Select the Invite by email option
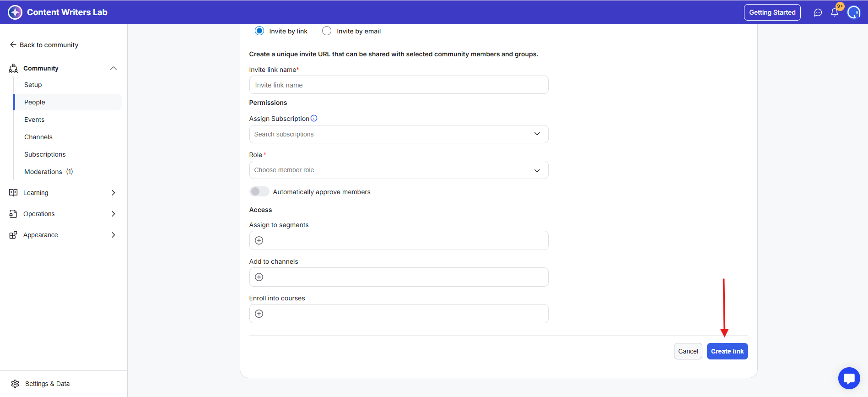The height and width of the screenshot is (397, 868). pyautogui.click(x=327, y=31)
